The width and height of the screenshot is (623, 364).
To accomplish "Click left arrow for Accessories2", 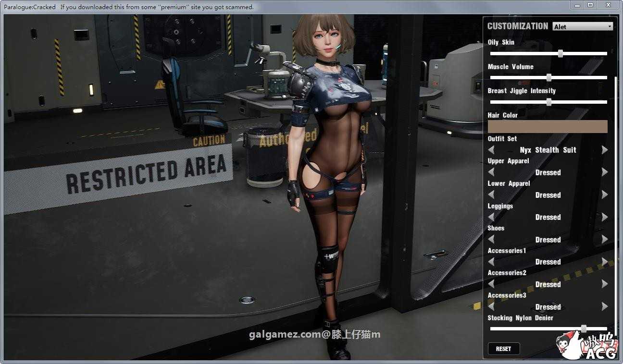I will point(491,284).
